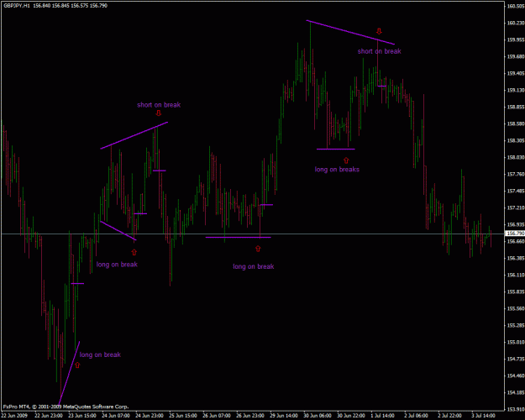Click the '23 Jun 15:00' time axis label
Viewport: 525px width, 420px height.
(x=81, y=416)
